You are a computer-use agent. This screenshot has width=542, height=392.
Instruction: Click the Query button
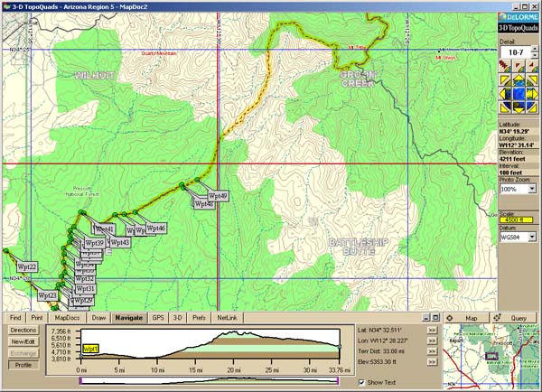click(513, 318)
